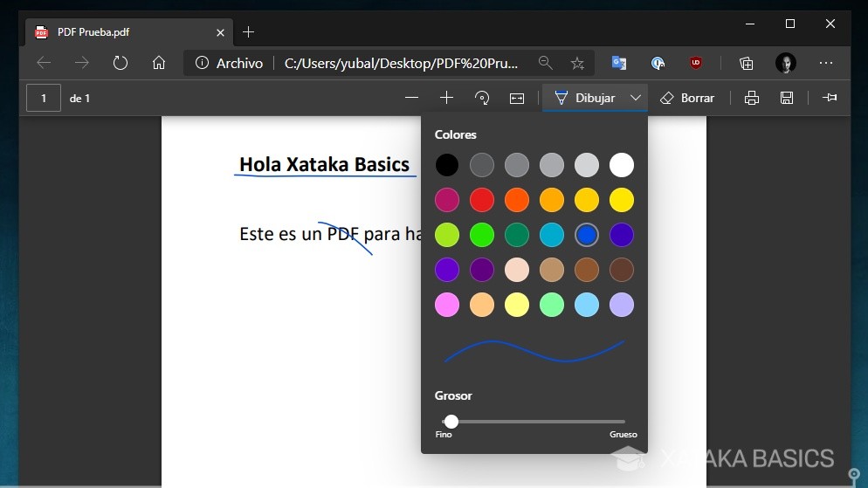Activate the Borrar eraser tool
The image size is (868, 488).
point(687,98)
